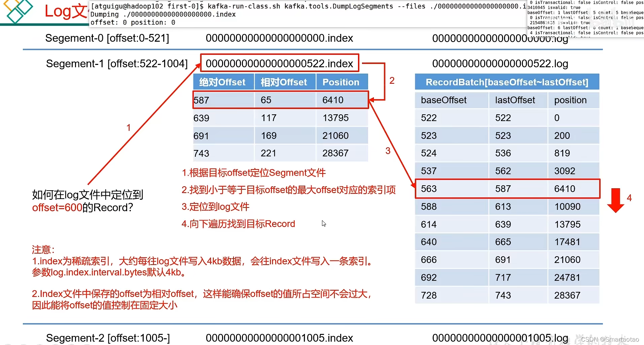Select the 'offset: 0 position: 0' terminal output
The height and width of the screenshot is (345, 644).
(x=133, y=23)
